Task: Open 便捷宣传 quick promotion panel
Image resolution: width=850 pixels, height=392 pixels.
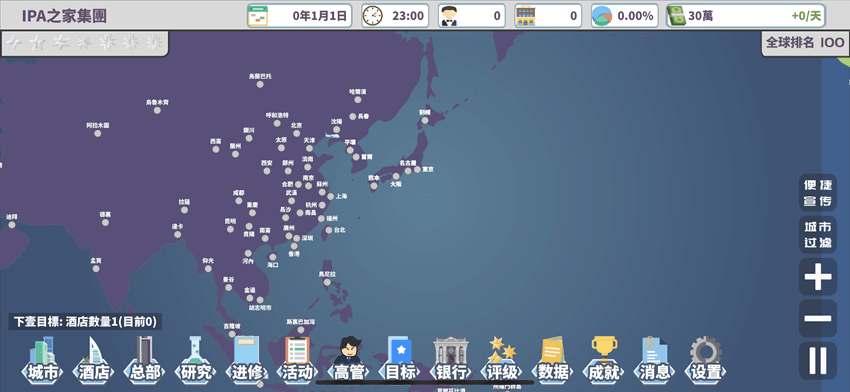Action: (817, 192)
